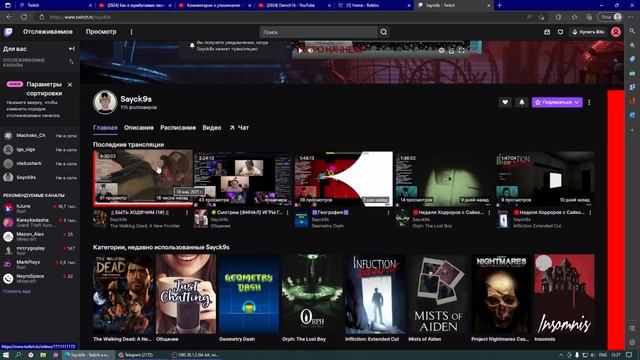640x360 pixels.
Task: Open the 'География' Geometry Dash broadcast thumbnail
Action: [344, 178]
